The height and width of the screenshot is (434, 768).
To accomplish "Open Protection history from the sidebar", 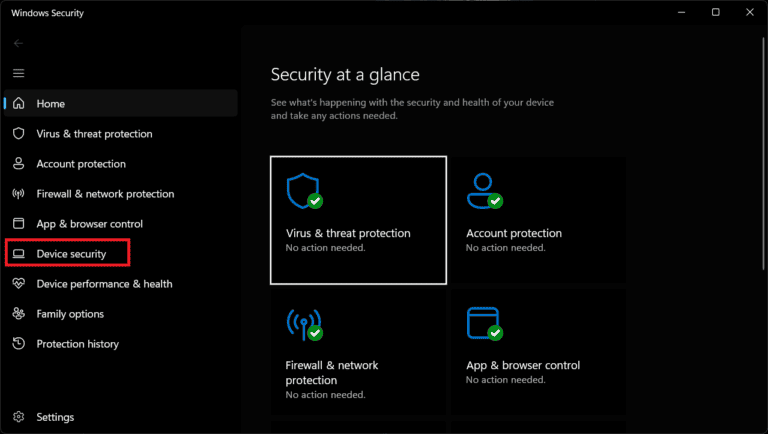I will pos(77,344).
